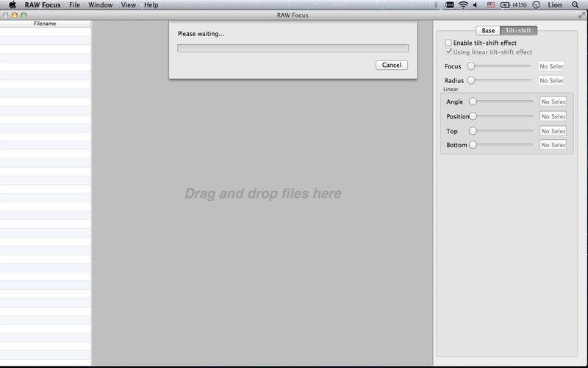Click the Top slider handle
This screenshot has height=368, width=588.
[473, 131]
